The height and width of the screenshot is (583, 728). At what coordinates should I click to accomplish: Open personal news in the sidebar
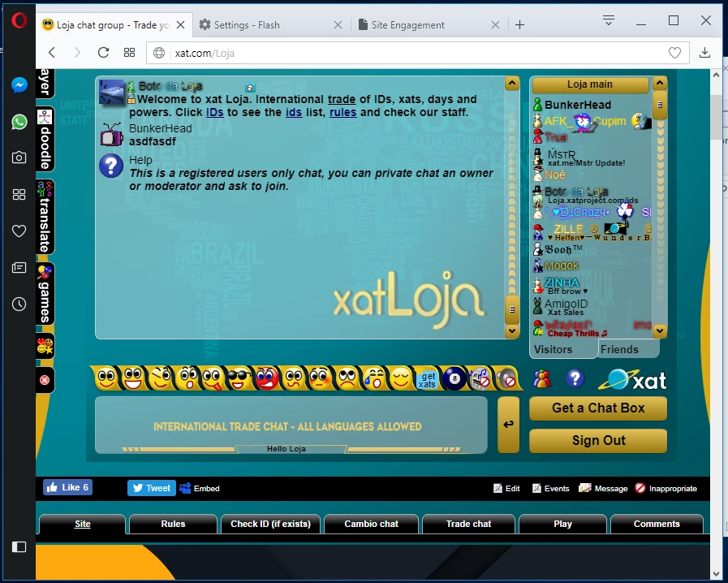[19, 268]
